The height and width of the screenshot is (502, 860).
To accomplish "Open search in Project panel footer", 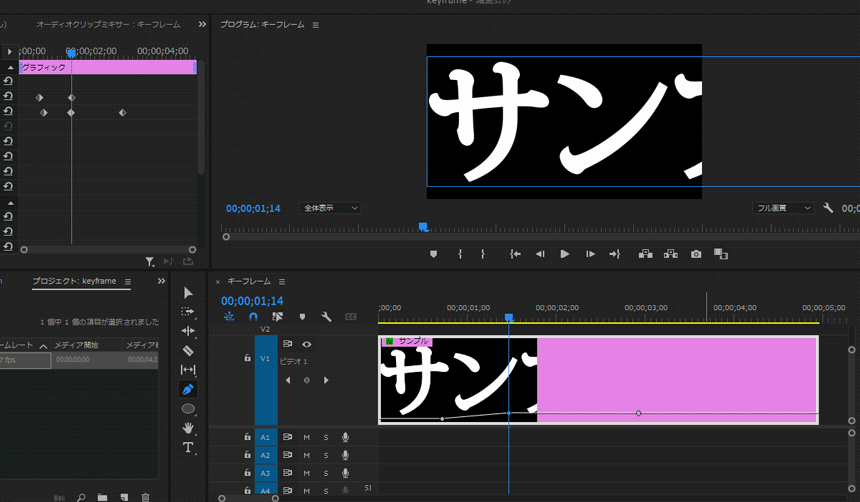I will pyautogui.click(x=81, y=497).
